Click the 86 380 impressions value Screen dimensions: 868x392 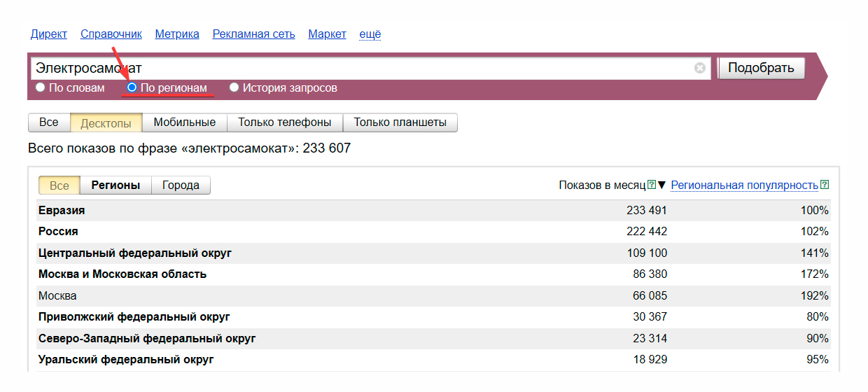(650, 274)
